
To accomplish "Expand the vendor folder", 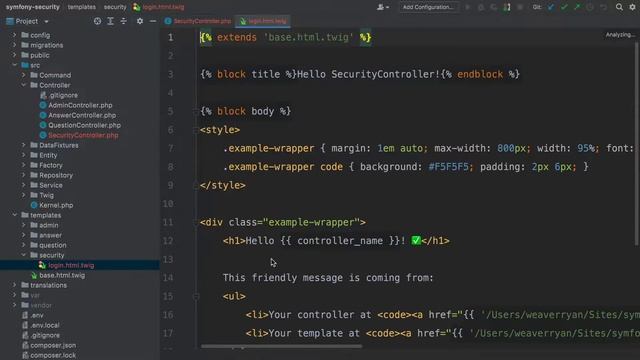I will [x=14, y=305].
